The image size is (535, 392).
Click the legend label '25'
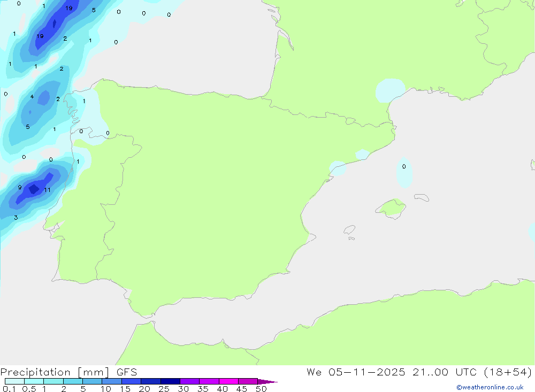click(x=164, y=389)
